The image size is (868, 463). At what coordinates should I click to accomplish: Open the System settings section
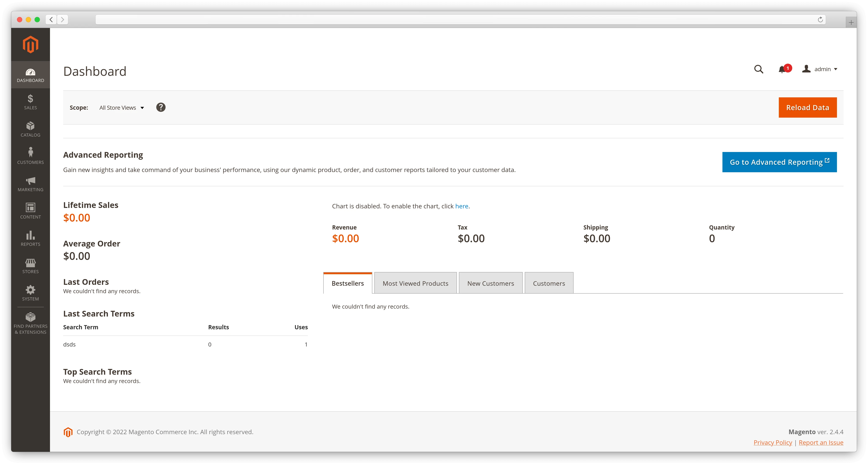click(30, 293)
